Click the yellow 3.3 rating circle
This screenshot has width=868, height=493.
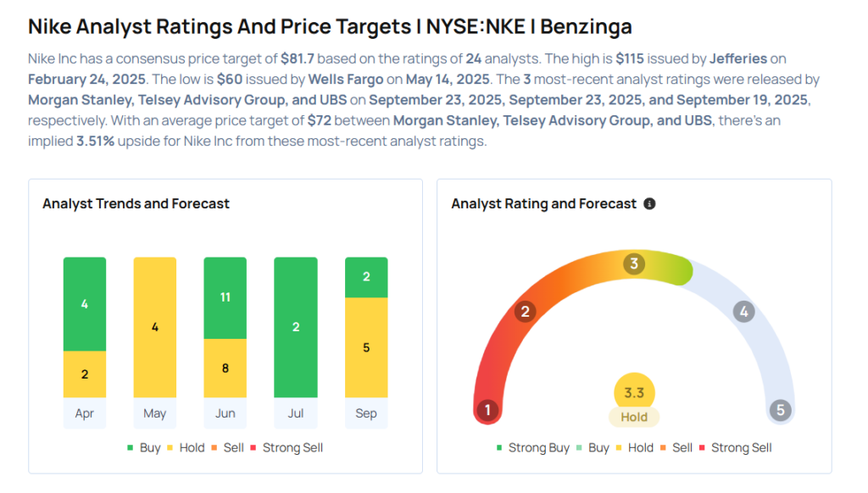point(634,393)
